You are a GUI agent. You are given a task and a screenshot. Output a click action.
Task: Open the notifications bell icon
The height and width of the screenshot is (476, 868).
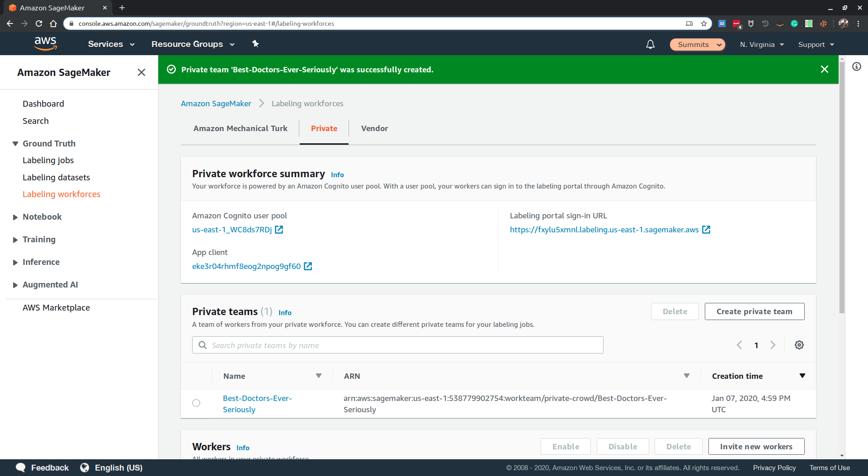650,44
